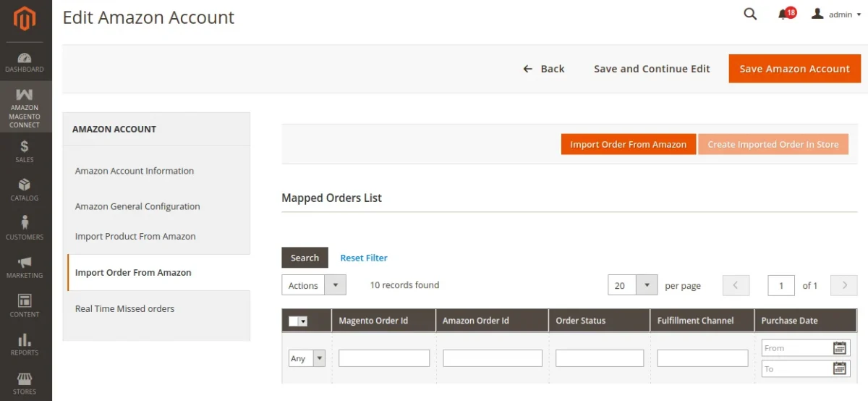Go to next page arrow
The image size is (868, 401).
point(844,285)
